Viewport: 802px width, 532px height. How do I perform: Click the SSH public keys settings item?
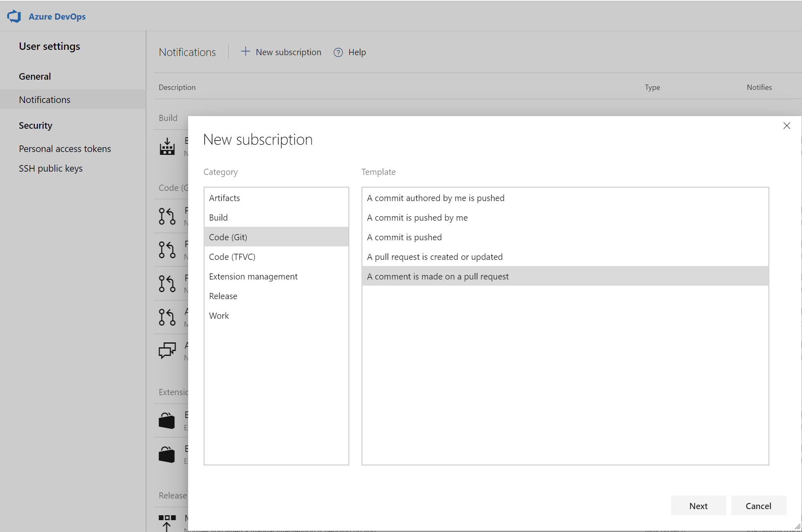51,168
